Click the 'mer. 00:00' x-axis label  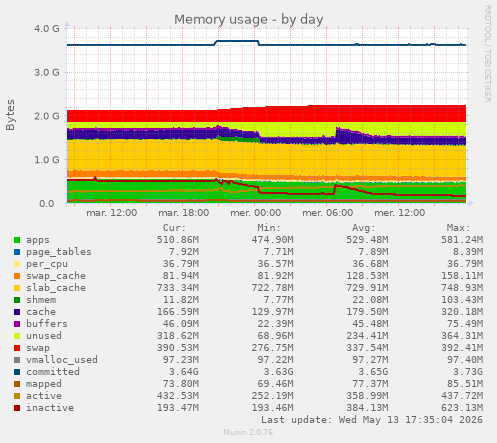tap(256, 213)
